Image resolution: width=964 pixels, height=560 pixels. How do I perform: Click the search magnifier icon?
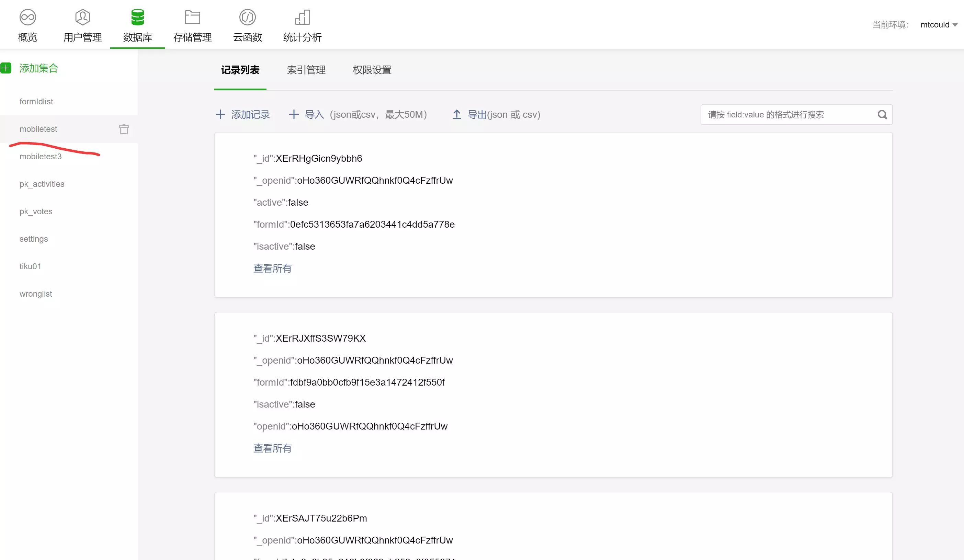[882, 114]
